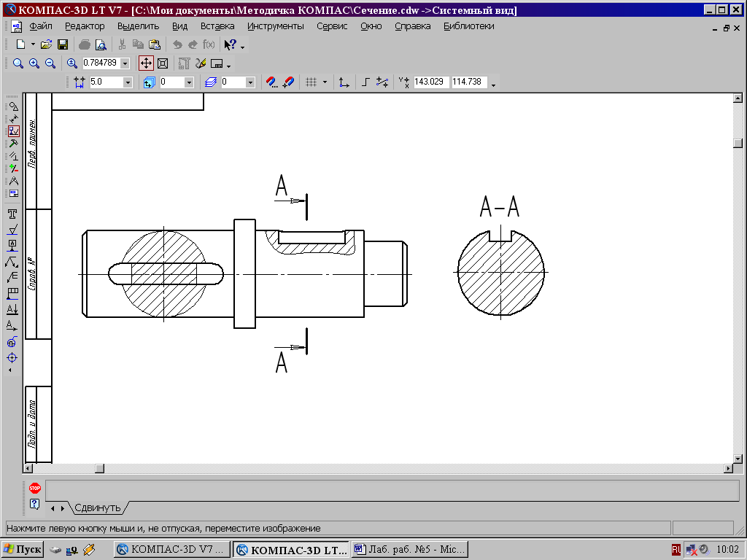747x560 pixels.
Task: Save the current drawing
Action: click(x=63, y=44)
